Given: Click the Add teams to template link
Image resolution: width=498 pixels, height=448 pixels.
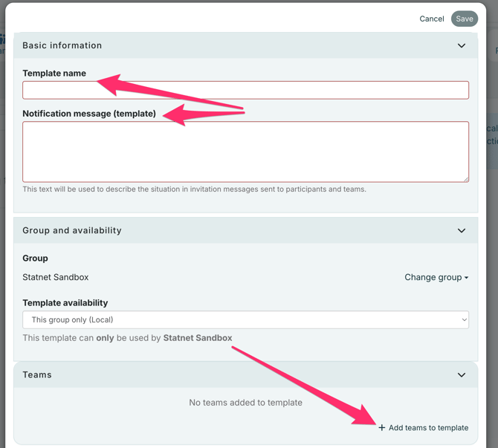Looking at the screenshot, I should point(428,428).
